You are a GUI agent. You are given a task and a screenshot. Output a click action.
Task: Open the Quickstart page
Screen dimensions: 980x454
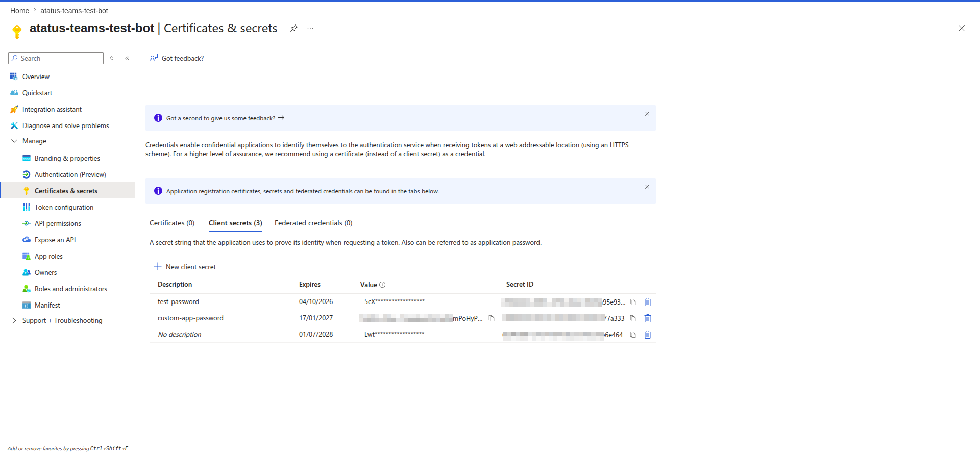pyautogui.click(x=37, y=93)
